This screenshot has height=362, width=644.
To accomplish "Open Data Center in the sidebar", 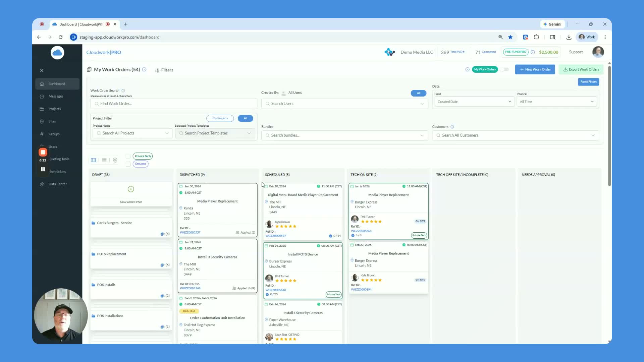I will 57,184.
